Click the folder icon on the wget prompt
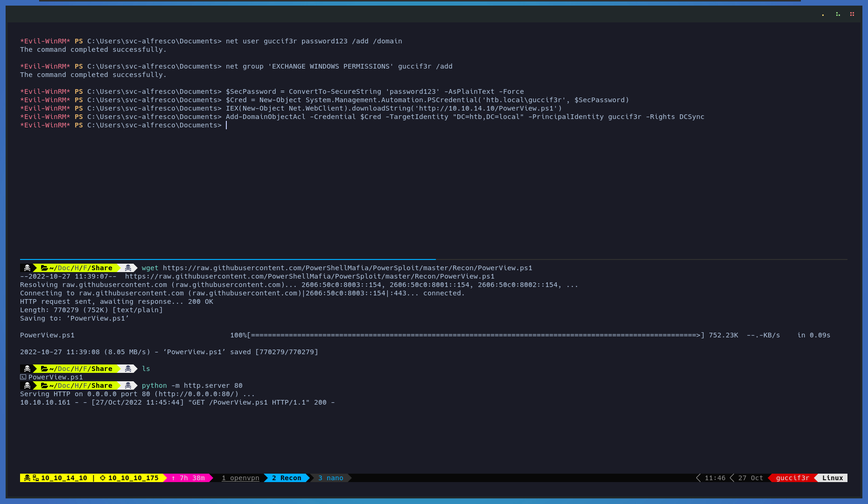Screen dimensions: 868x504 [x=44, y=268]
